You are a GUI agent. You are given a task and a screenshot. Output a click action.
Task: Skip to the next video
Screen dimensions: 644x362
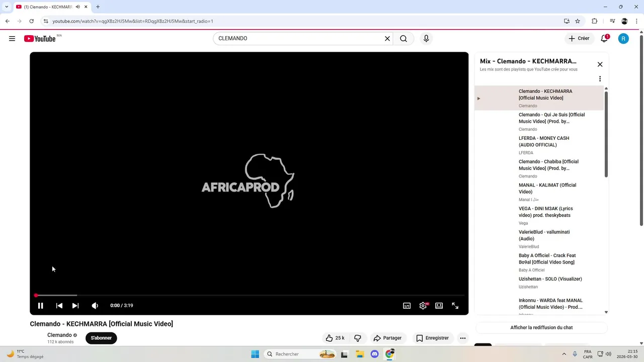[75, 306]
